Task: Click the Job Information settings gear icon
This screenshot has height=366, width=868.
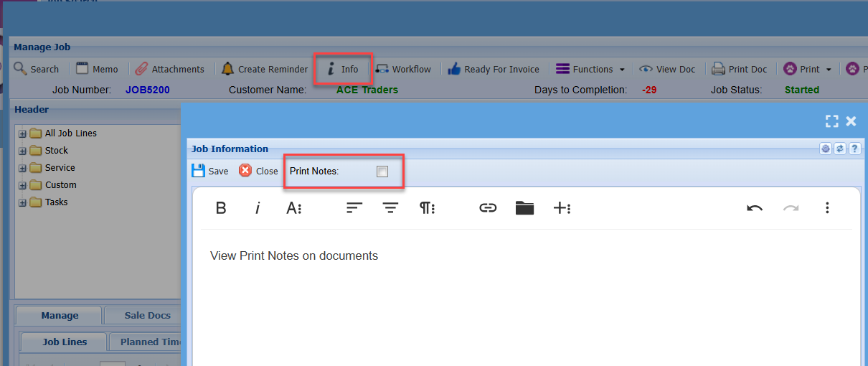Action: click(826, 149)
